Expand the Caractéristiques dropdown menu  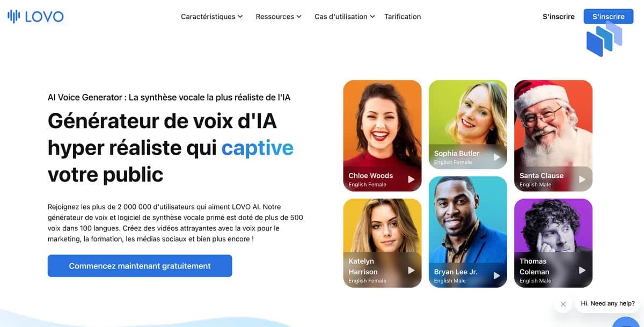pyautogui.click(x=212, y=17)
